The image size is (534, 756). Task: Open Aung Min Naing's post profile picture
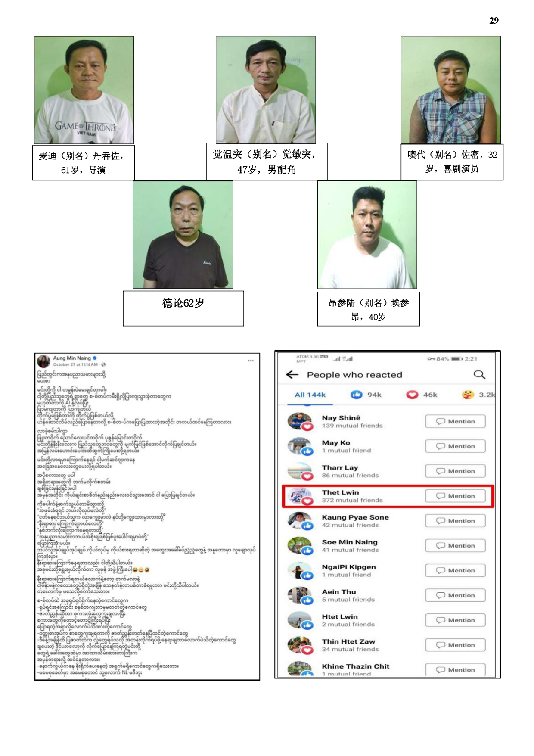pos(43,361)
